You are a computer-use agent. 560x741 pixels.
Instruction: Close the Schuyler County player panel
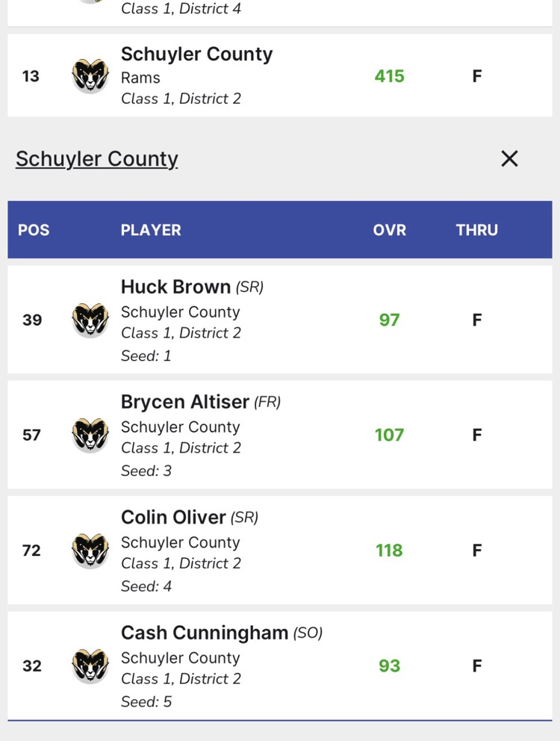tap(509, 158)
